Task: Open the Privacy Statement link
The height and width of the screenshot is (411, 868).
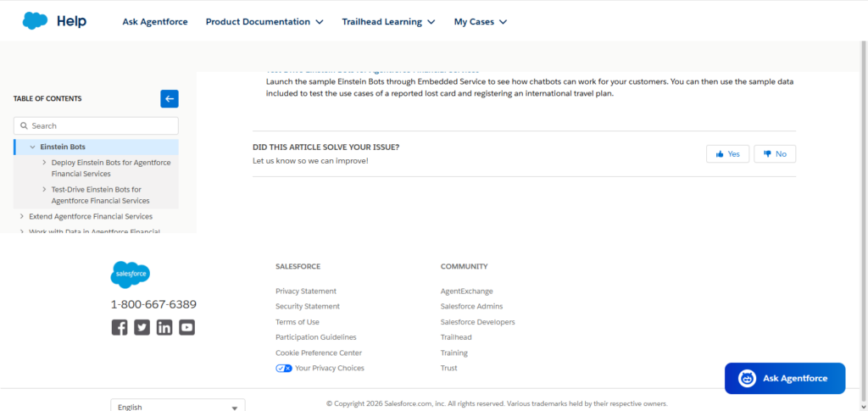Action: (305, 291)
